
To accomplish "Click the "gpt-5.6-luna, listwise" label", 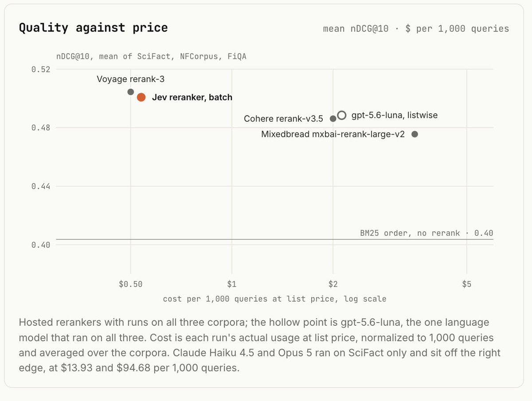I will pyautogui.click(x=394, y=116).
